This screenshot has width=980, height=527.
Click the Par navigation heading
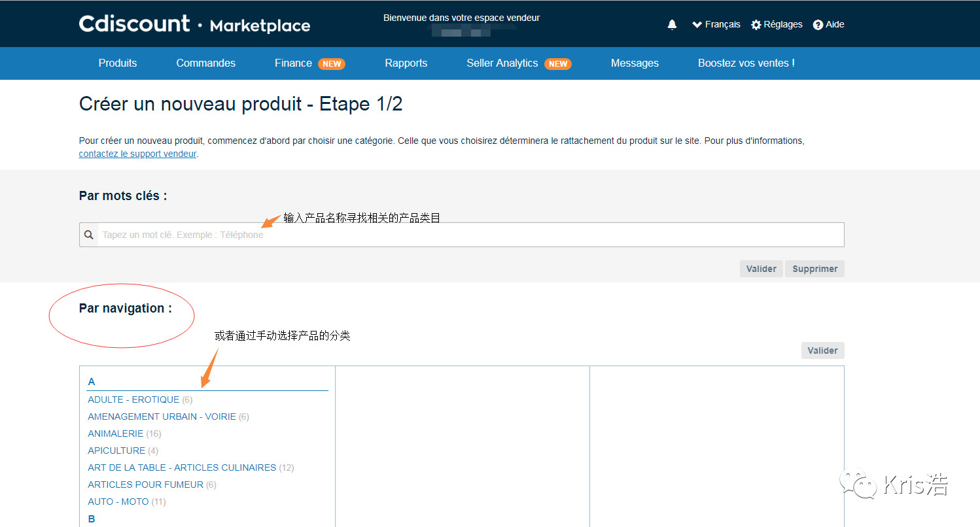126,308
